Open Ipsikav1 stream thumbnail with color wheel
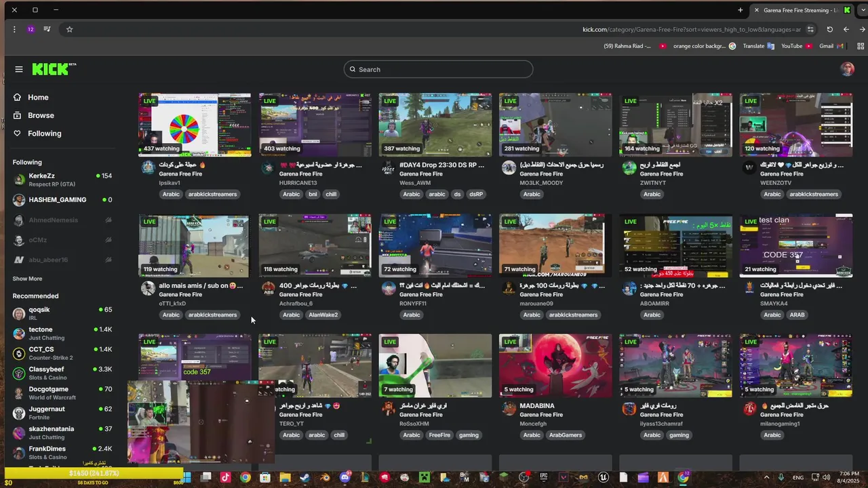Image resolution: width=868 pixels, height=488 pixels. pos(195,125)
